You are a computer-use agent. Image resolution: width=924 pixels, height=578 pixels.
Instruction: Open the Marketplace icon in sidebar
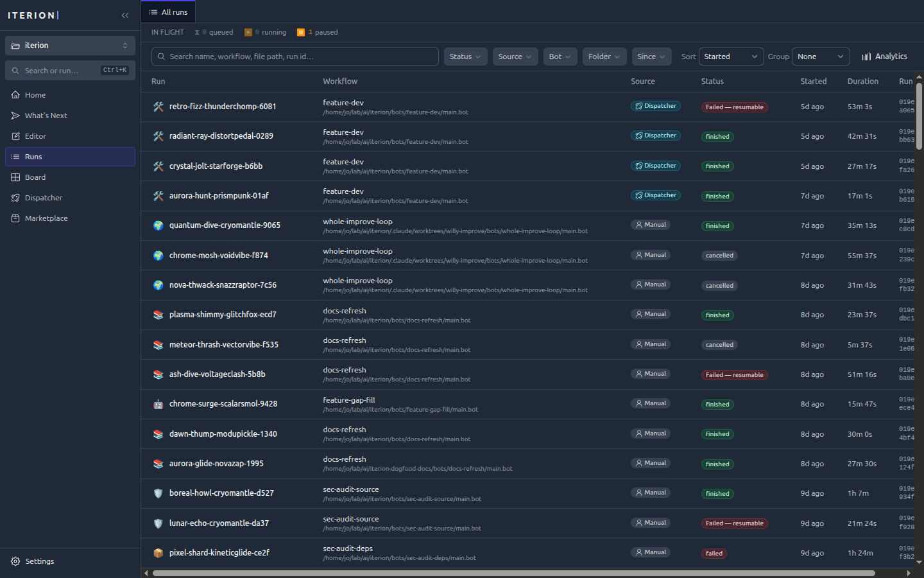pyautogui.click(x=15, y=218)
